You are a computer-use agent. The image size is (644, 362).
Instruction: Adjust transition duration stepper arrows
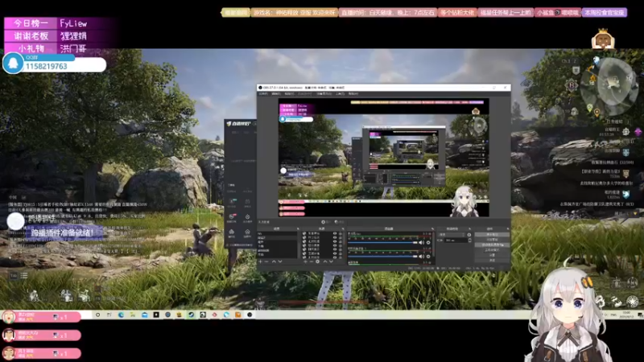pos(470,240)
